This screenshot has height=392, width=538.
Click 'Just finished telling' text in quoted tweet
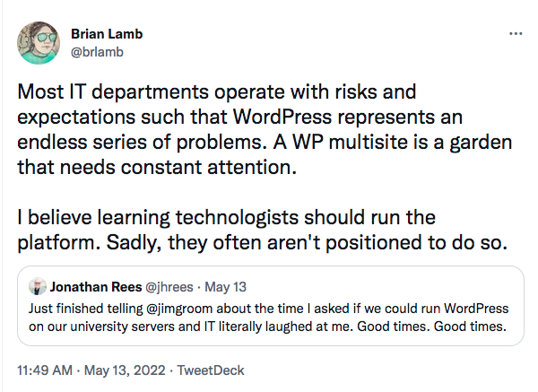[x=85, y=309]
